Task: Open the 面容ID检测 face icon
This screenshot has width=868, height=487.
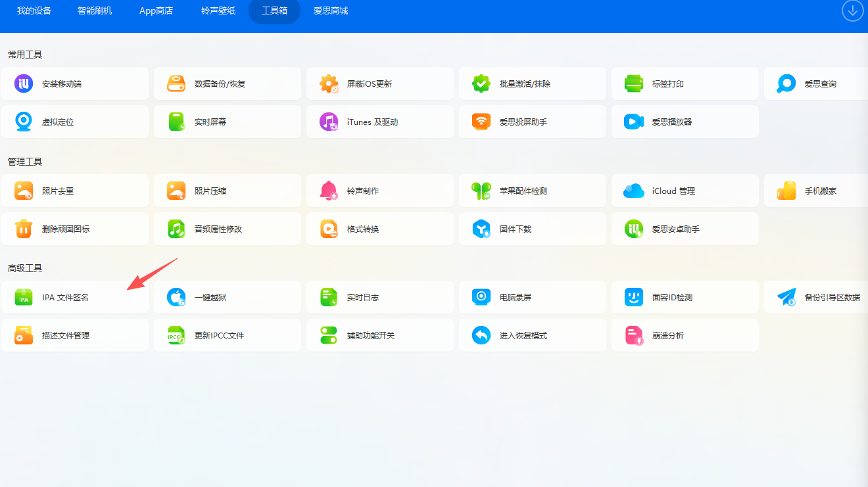Action: [x=633, y=298]
